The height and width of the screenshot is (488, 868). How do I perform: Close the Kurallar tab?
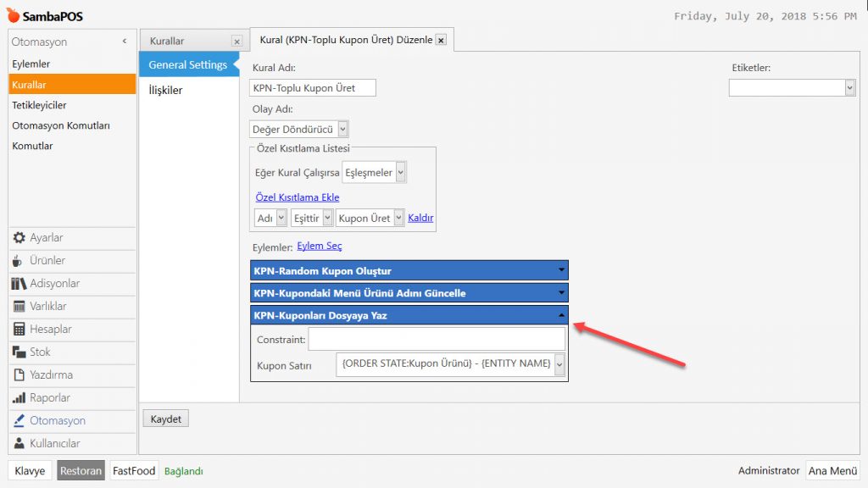[x=236, y=42]
